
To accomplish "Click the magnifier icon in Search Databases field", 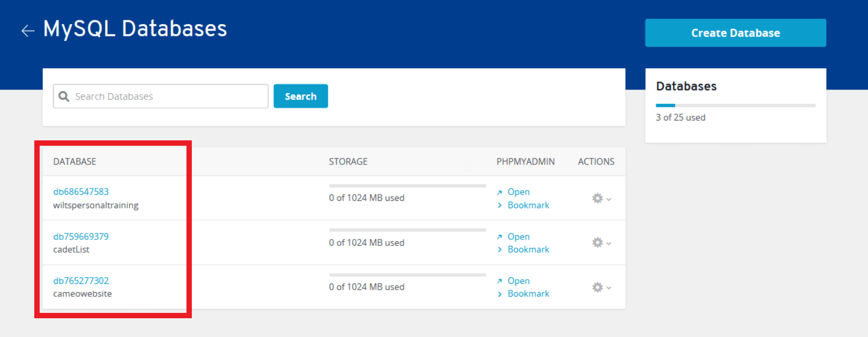I will 64,96.
